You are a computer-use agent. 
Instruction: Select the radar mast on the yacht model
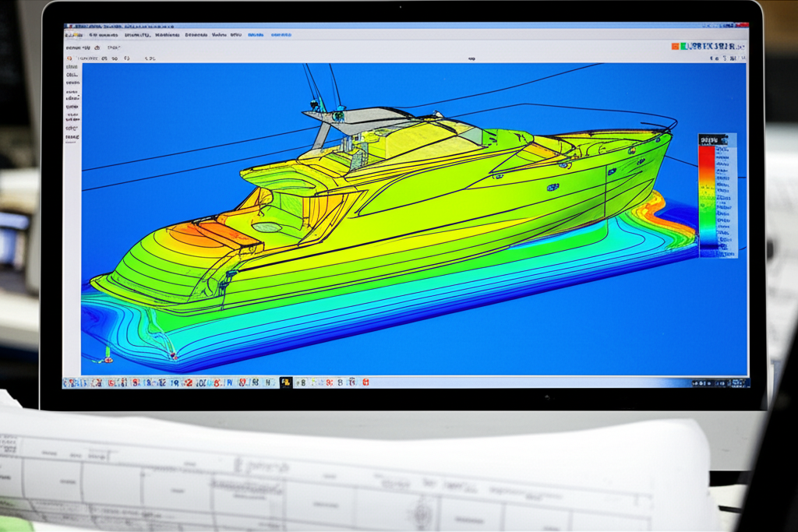[318, 95]
